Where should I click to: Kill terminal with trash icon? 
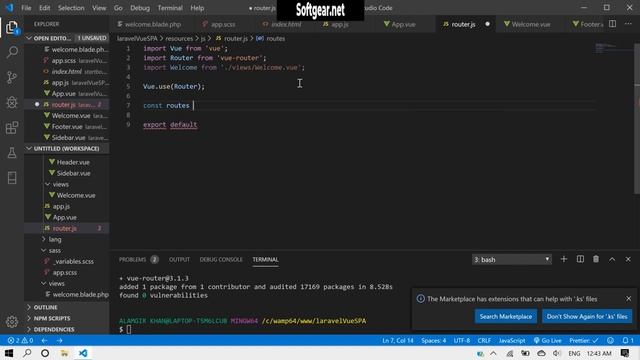[x=596, y=259]
